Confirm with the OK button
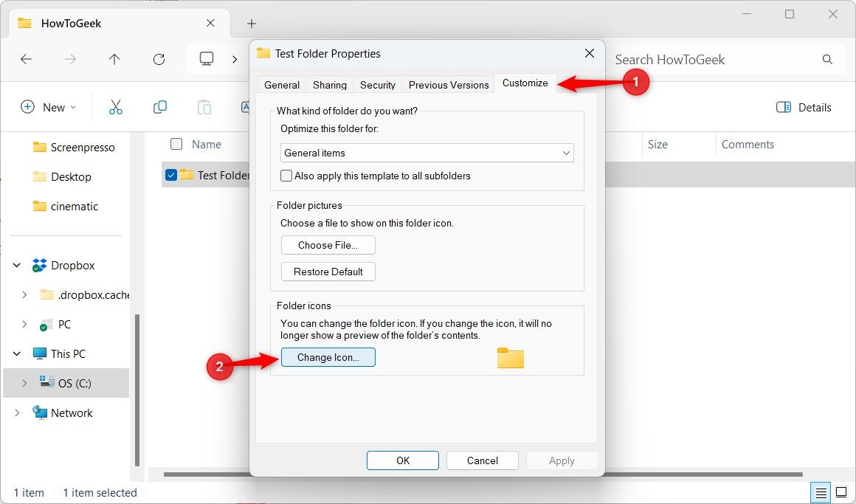 click(403, 460)
